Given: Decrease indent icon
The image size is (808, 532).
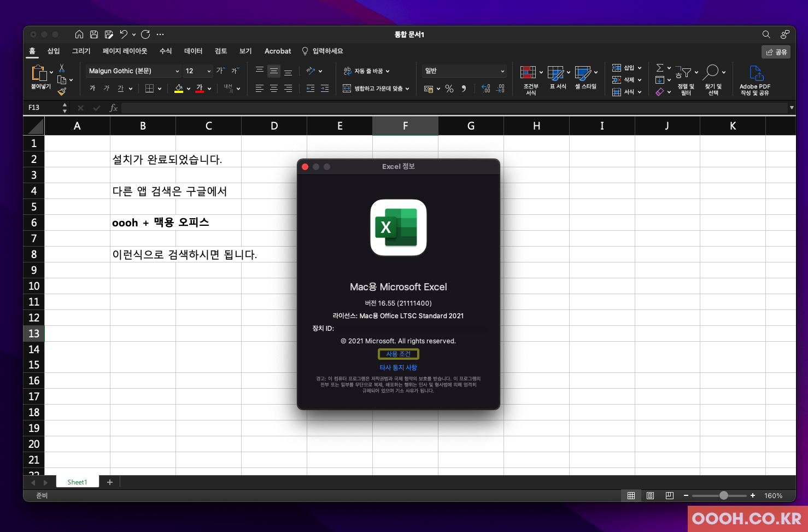Looking at the screenshot, I should tap(311, 88).
